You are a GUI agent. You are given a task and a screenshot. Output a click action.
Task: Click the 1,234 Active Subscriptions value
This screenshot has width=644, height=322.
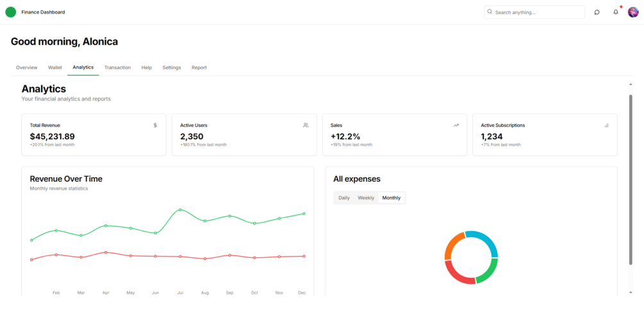491,137
